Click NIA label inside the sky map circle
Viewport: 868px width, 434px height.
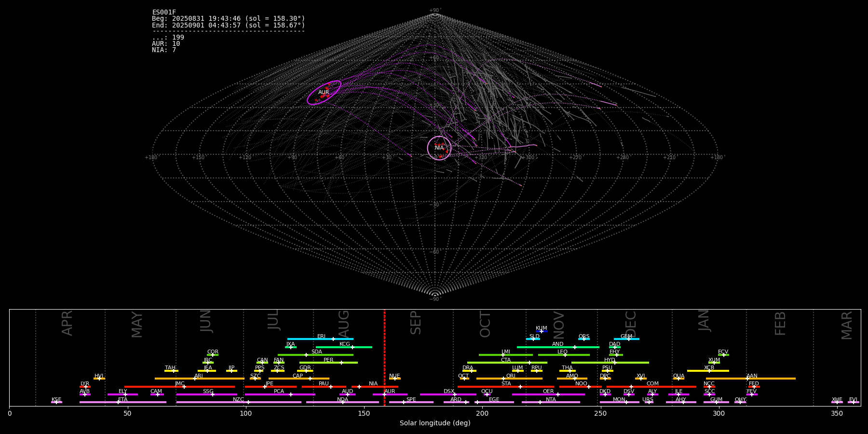439,148
